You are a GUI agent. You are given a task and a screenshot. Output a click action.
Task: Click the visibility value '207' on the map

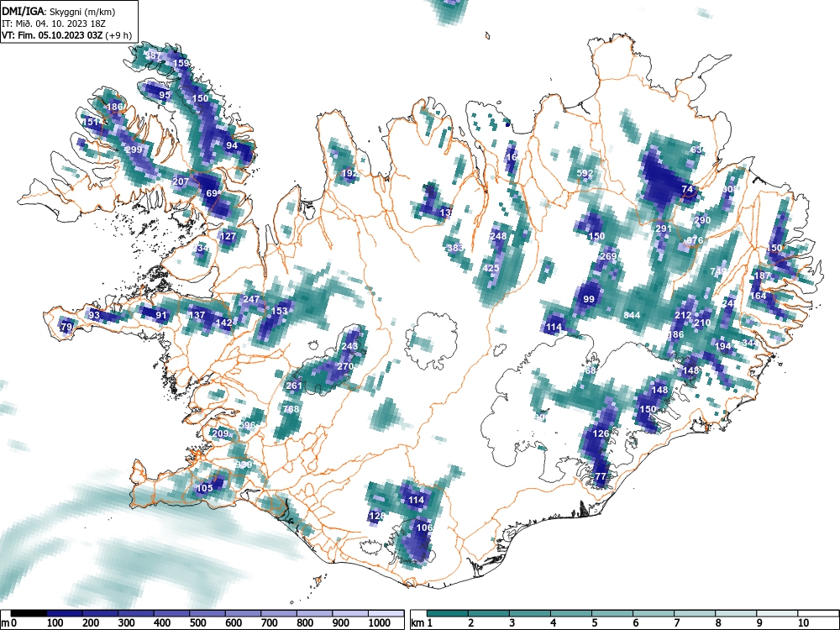[181, 181]
